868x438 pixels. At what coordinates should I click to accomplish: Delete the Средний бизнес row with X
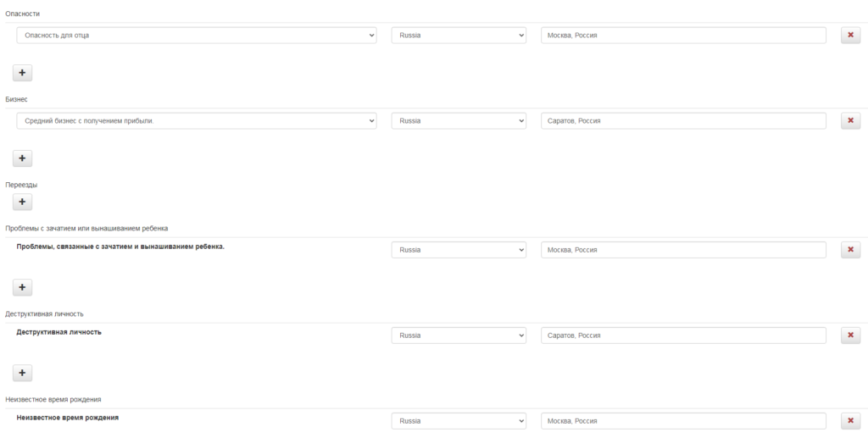click(850, 121)
